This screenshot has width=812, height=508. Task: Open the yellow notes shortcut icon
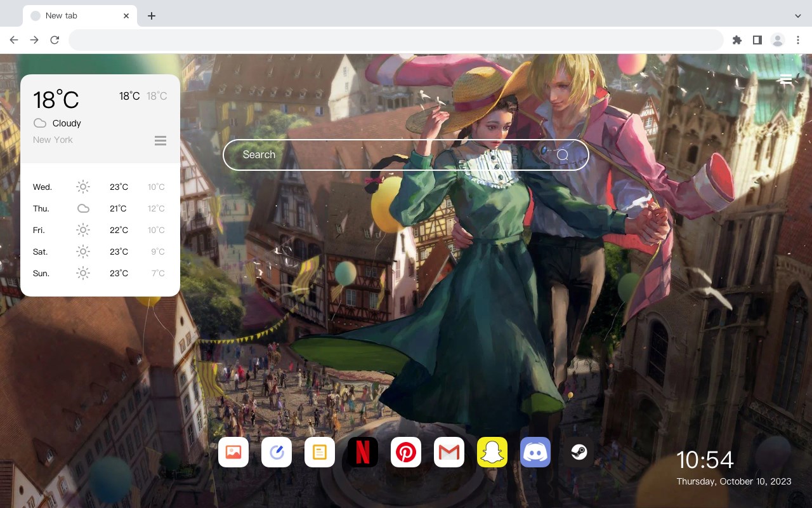[x=320, y=452]
